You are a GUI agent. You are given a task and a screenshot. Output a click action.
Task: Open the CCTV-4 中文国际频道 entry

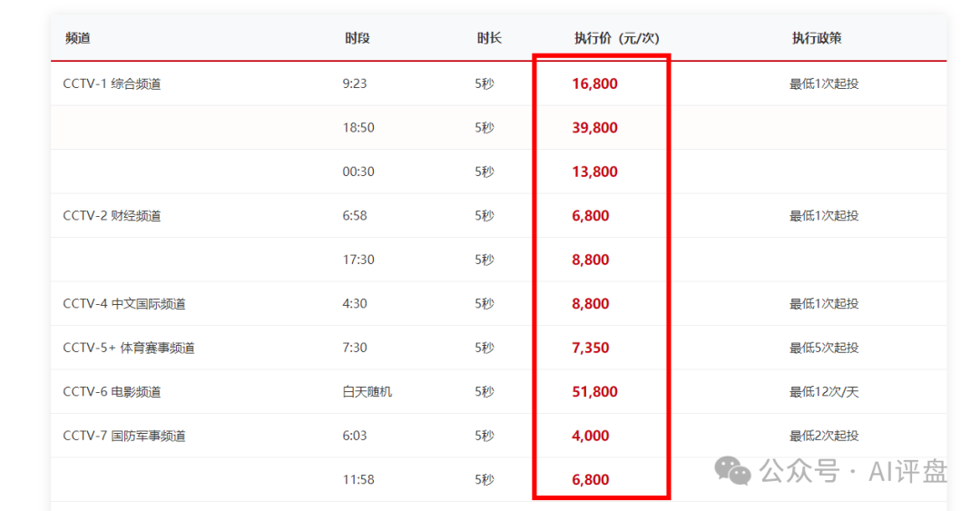(124, 304)
